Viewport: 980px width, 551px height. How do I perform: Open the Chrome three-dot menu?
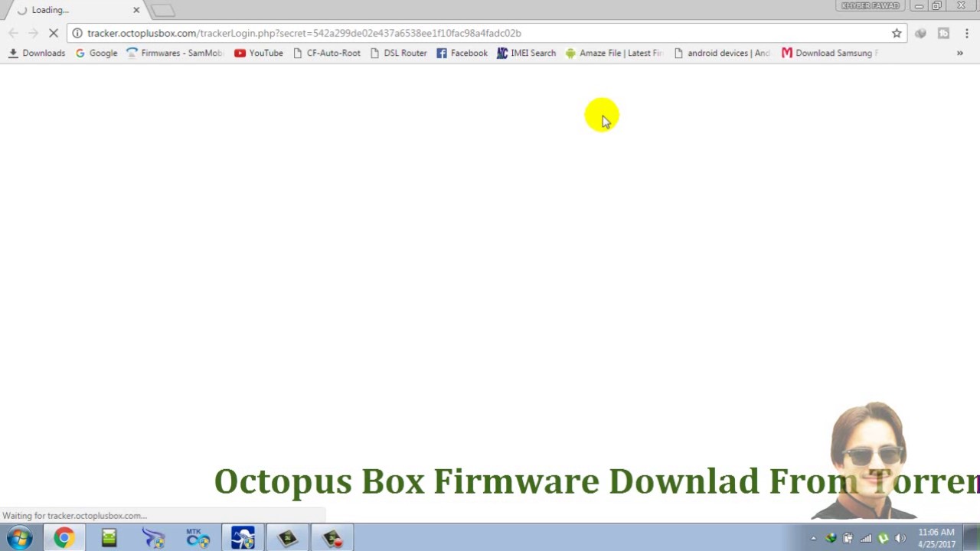967,33
